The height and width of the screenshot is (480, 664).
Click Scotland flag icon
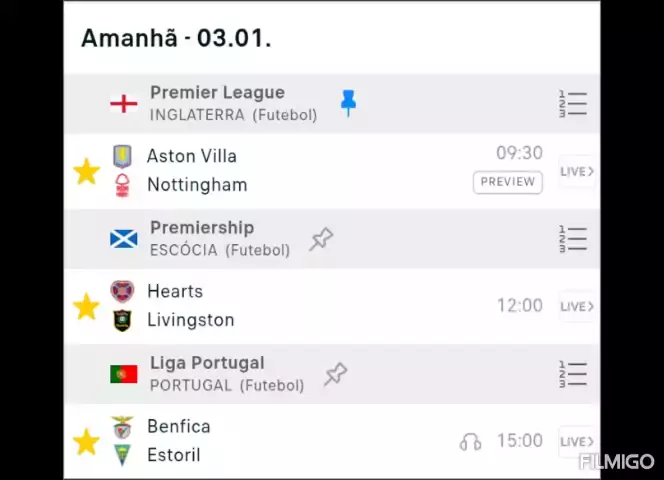(123, 239)
